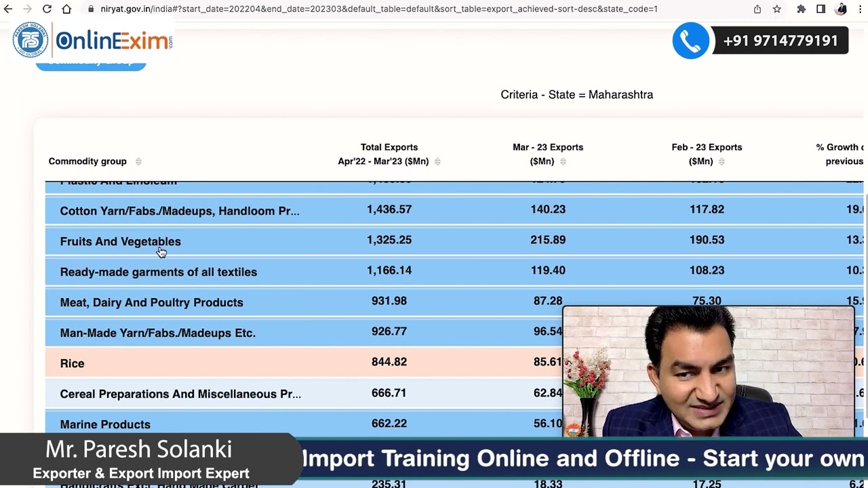Click Mar-23 exports value 140.23
The image size is (868, 488).
click(548, 209)
